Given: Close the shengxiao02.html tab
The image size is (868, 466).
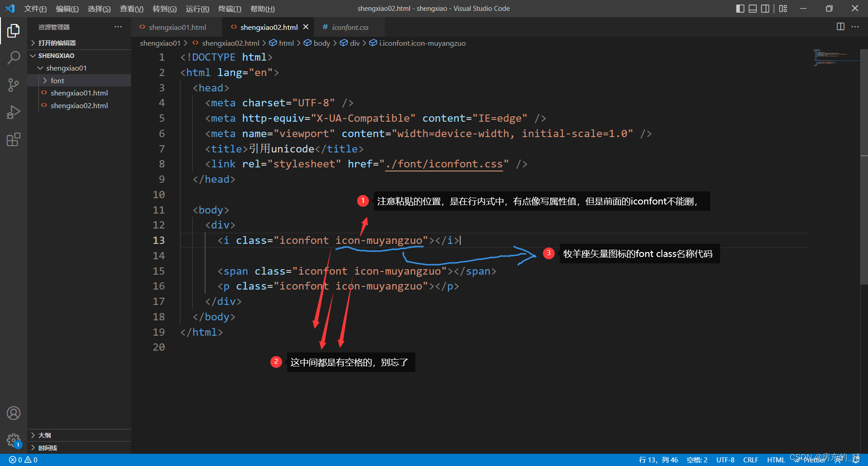Looking at the screenshot, I should (x=306, y=27).
